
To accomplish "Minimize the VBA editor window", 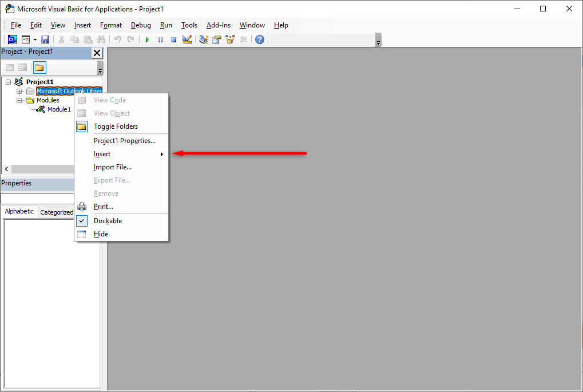I will point(517,9).
